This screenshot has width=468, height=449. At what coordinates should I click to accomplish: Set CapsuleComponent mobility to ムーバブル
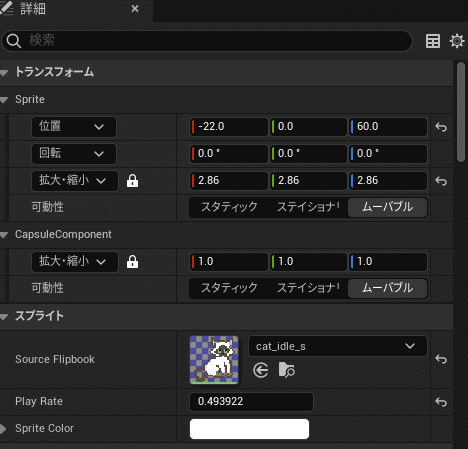pyautogui.click(x=387, y=288)
